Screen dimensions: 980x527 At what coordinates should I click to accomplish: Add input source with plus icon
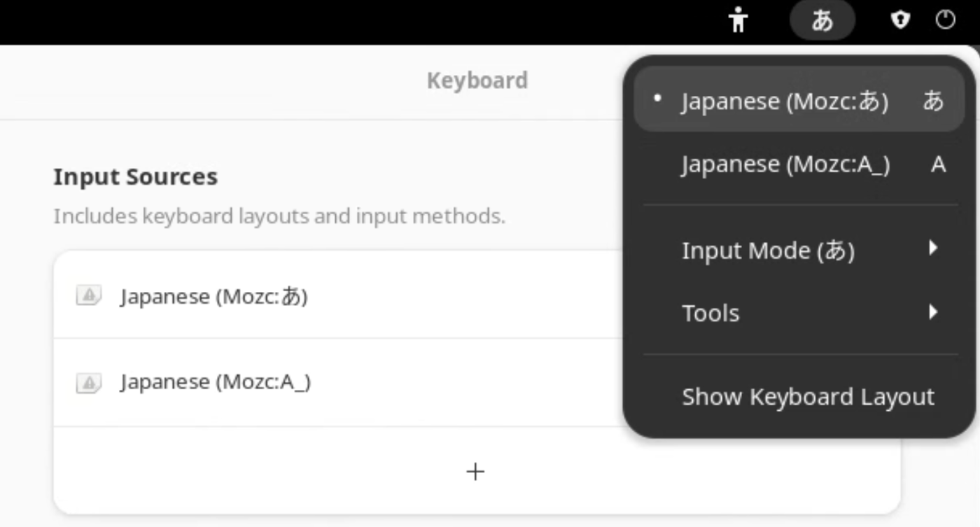475,472
